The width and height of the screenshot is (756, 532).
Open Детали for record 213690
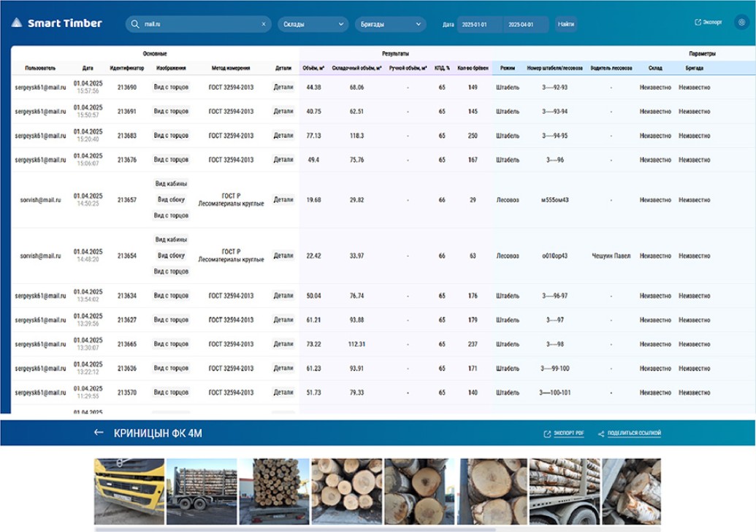pos(283,87)
